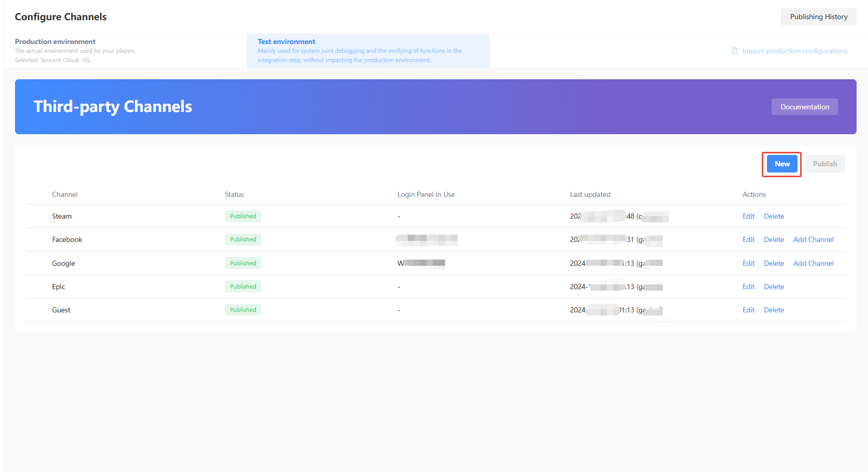Screen dimensions: 868x472
Task: Click the import icon beside production configurations
Action: 734,51
